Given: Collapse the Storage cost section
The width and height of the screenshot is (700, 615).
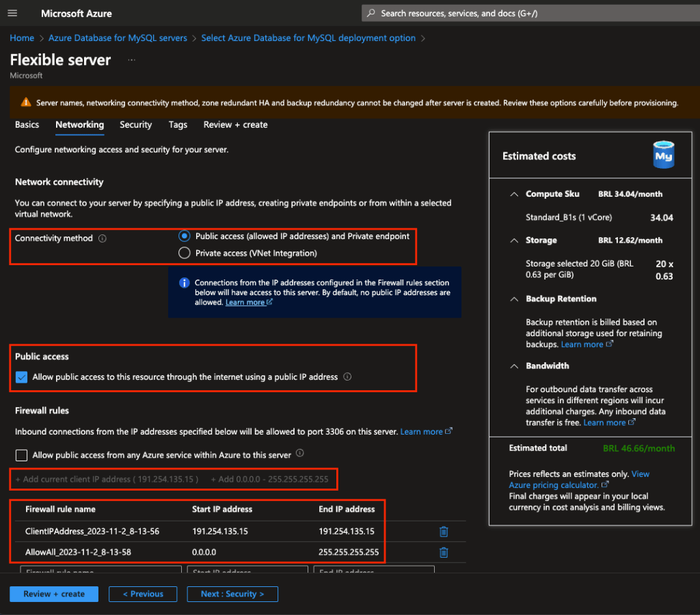Looking at the screenshot, I should click(x=514, y=241).
